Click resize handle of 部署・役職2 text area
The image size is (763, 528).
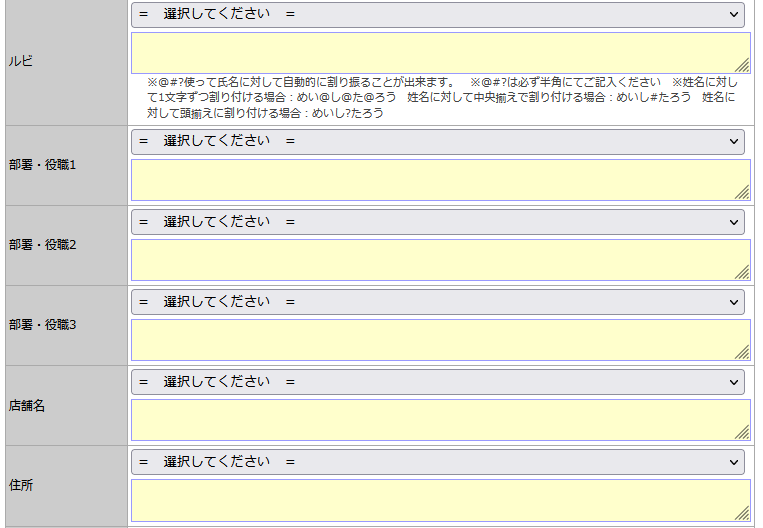pos(743,273)
